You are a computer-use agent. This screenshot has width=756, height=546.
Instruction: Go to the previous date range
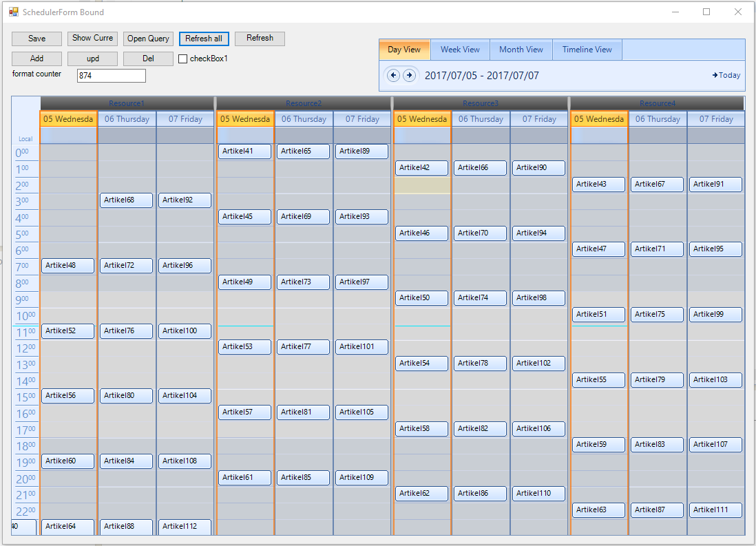pos(393,75)
